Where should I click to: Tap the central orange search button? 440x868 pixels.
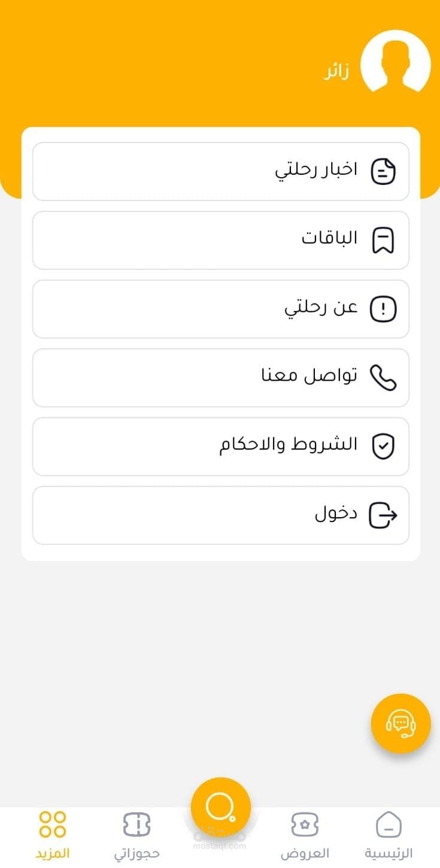coord(220,806)
